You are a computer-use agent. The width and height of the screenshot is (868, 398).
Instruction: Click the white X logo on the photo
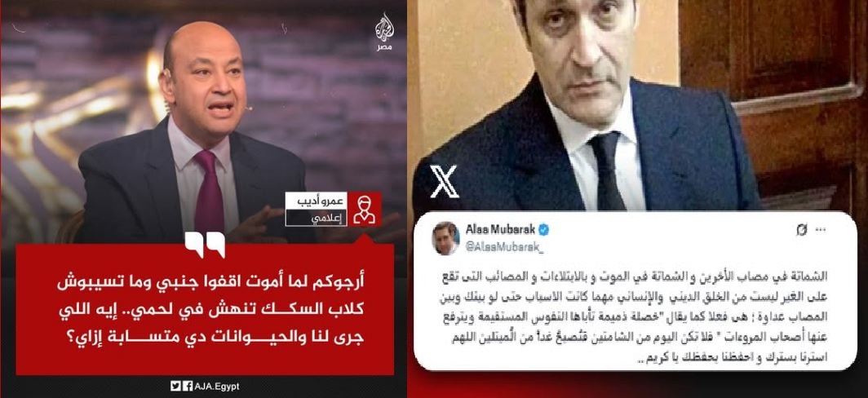click(445, 182)
